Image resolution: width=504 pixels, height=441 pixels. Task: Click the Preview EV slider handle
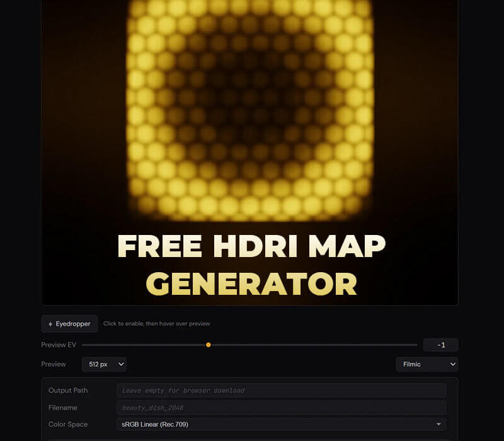pos(208,345)
